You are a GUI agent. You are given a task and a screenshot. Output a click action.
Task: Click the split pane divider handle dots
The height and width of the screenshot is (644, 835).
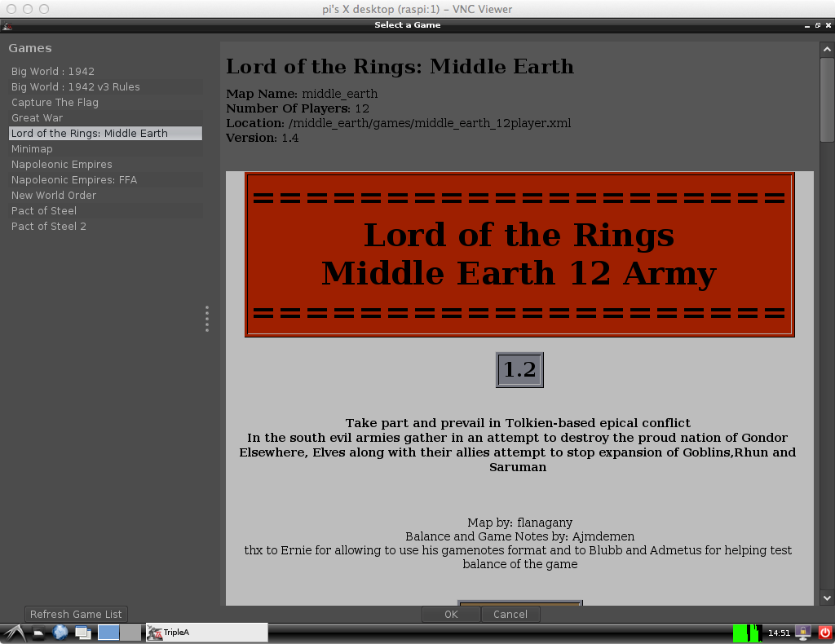coord(207,319)
